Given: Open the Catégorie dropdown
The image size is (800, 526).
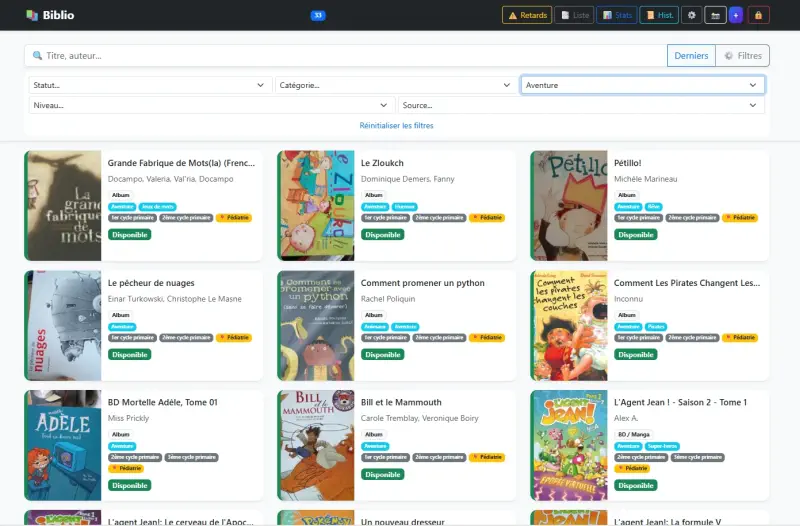Looking at the screenshot, I should [395, 85].
